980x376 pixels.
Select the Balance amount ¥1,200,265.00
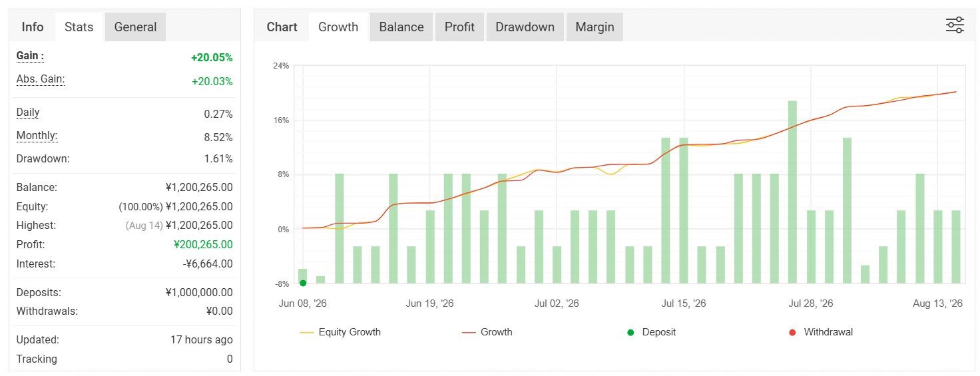[199, 188]
